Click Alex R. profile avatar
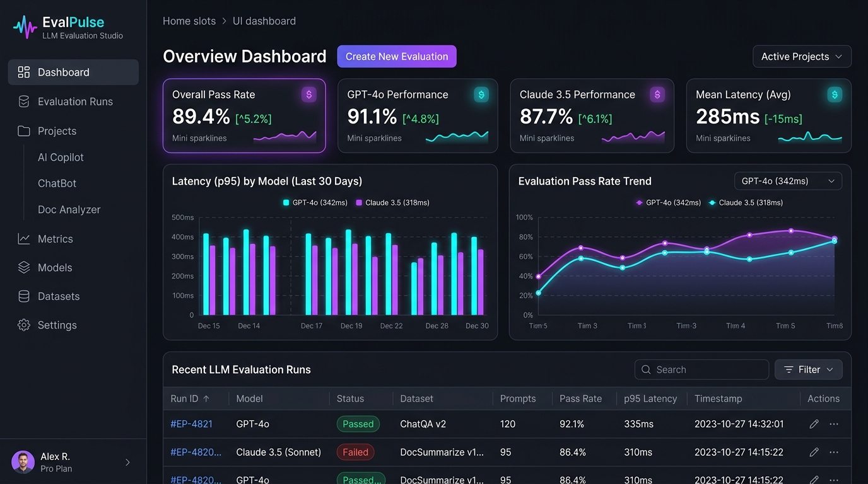The image size is (868, 484). coord(23,462)
